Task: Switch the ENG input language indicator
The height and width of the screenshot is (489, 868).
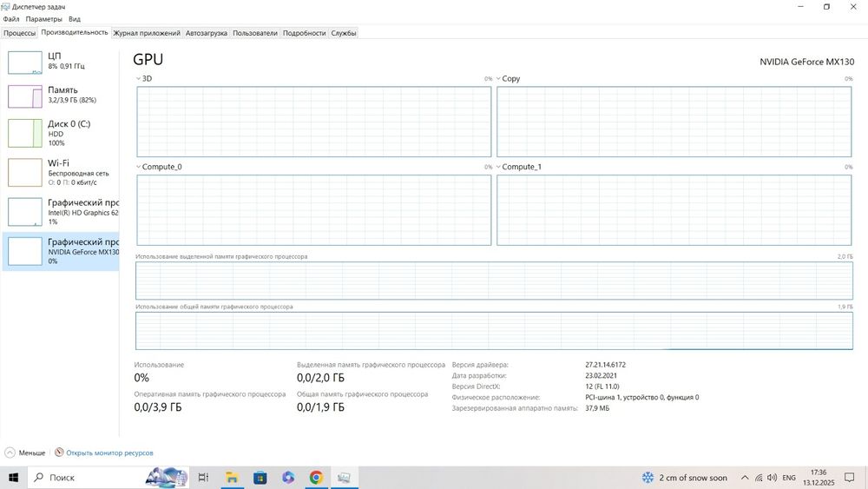Action: 789,478
